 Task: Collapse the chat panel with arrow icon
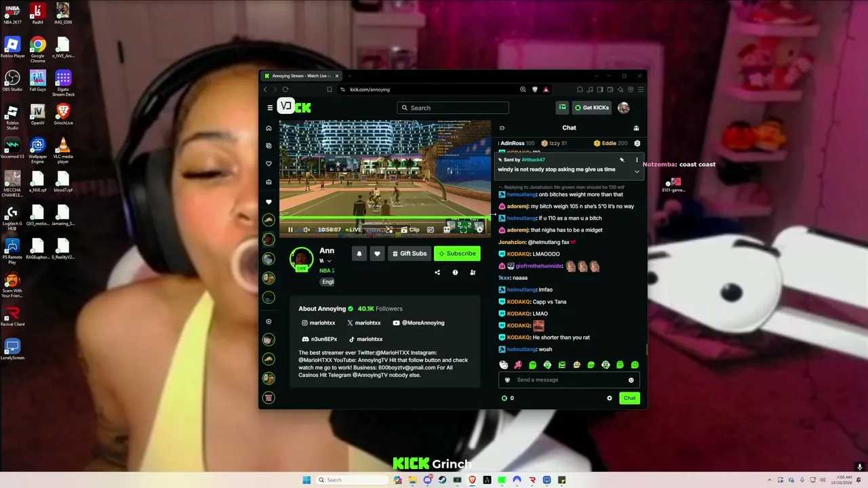(x=502, y=128)
